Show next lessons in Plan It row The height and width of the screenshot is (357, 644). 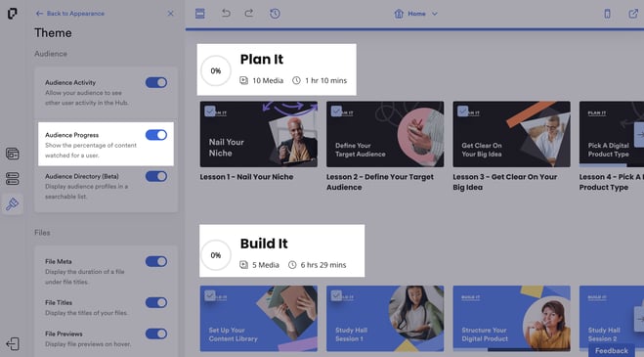[x=639, y=135]
